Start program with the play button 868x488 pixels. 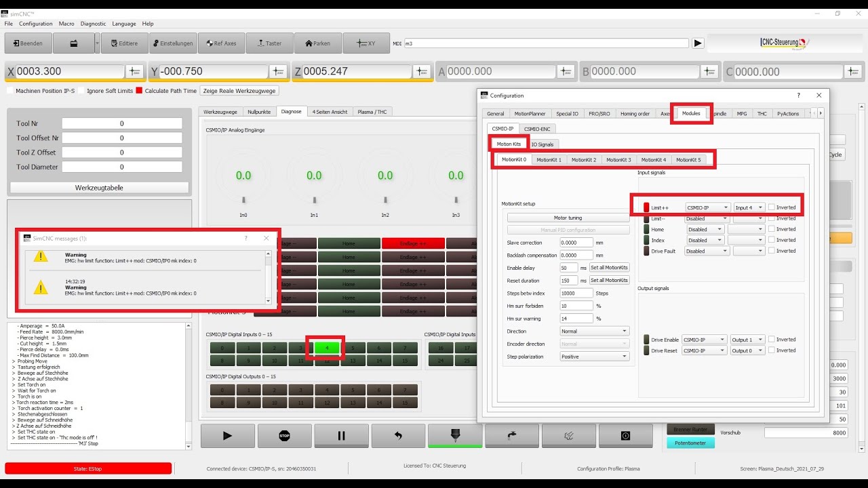point(228,436)
